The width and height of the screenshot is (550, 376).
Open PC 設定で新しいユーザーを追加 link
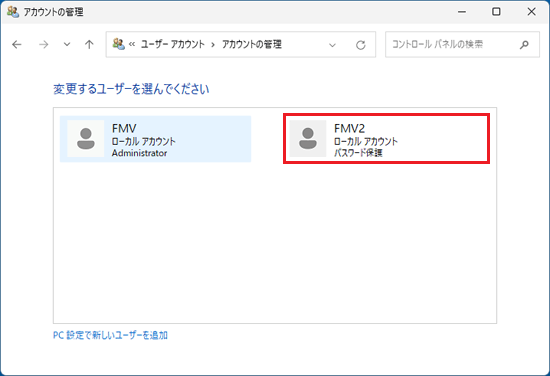pos(110,335)
